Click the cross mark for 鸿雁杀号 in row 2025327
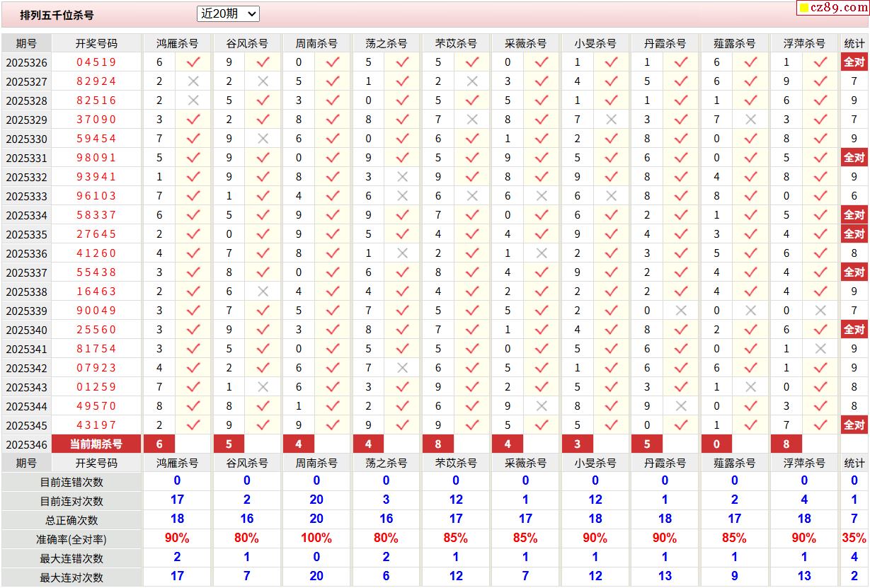Screen dimensions: 870x588 [x=193, y=81]
